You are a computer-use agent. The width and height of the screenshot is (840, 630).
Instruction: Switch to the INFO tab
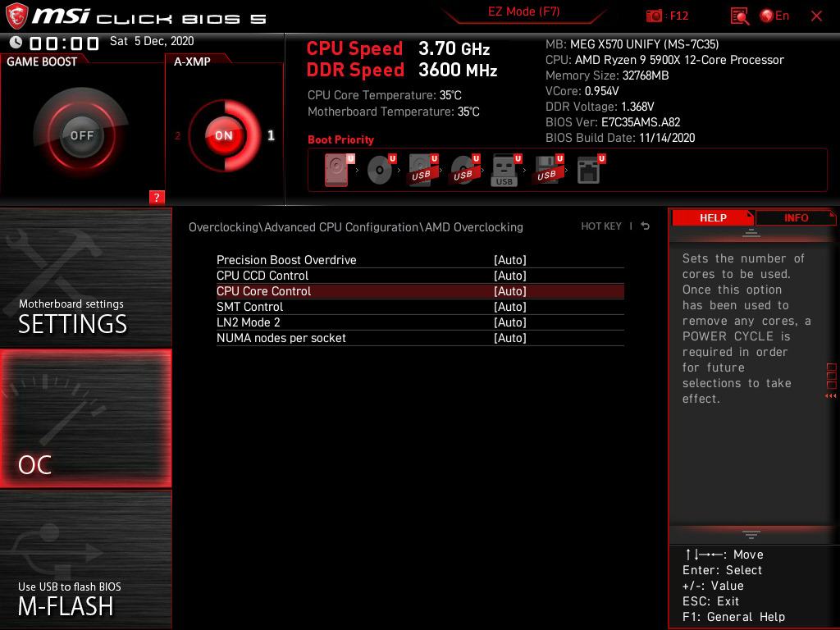[796, 218]
